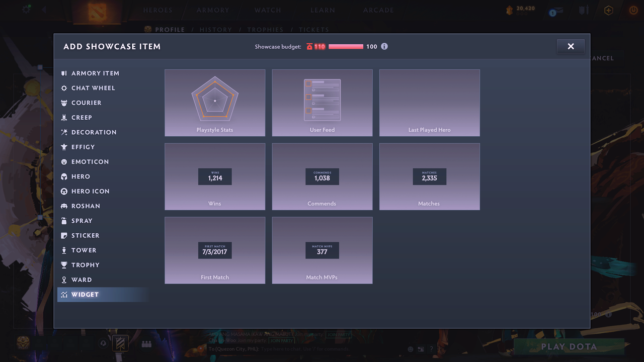Open the Decoration category
The height and width of the screenshot is (362, 644).
[94, 132]
